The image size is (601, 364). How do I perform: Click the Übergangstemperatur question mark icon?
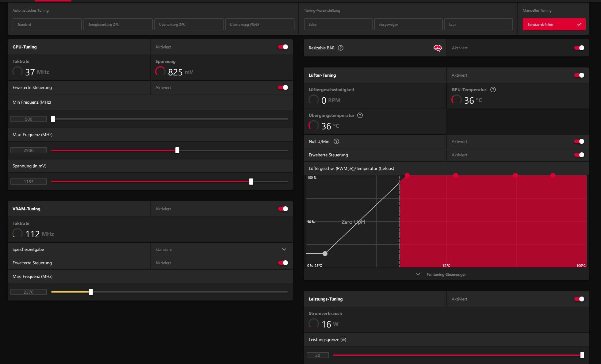pos(360,115)
